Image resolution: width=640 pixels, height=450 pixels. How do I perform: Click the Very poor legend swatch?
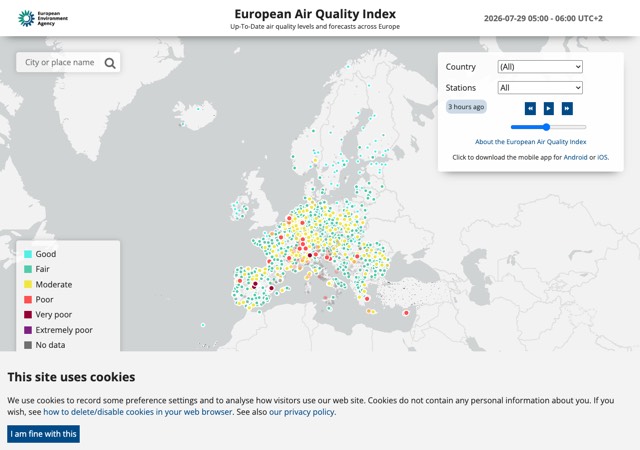coord(28,314)
